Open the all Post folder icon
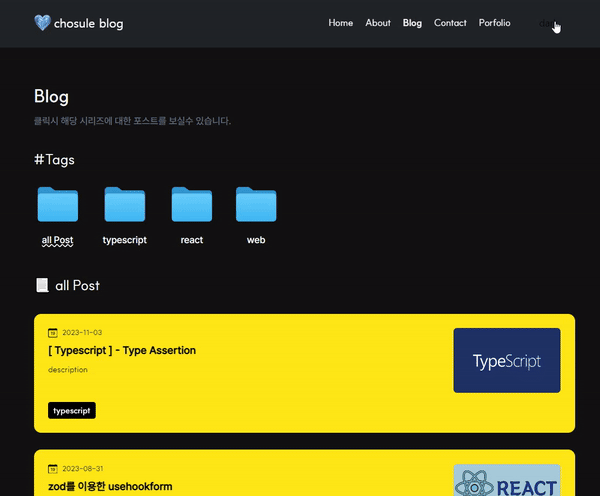The image size is (600, 496). (58, 204)
